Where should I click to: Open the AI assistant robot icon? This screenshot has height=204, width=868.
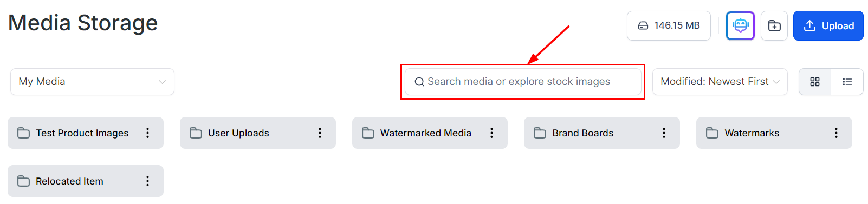[740, 25]
